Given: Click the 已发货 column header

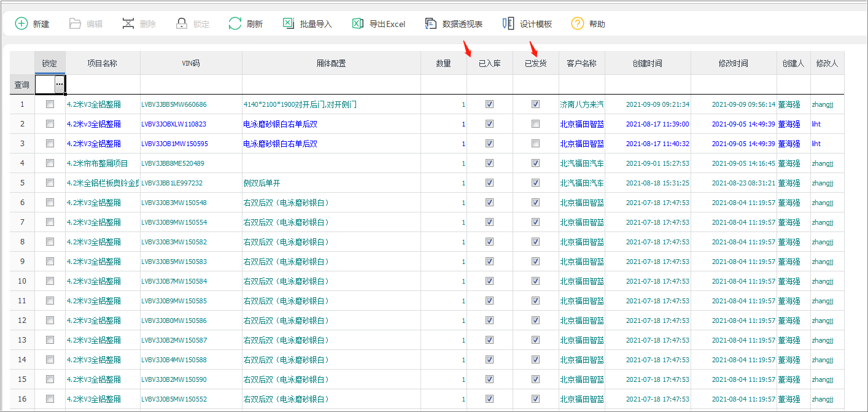Looking at the screenshot, I should click(x=536, y=63).
